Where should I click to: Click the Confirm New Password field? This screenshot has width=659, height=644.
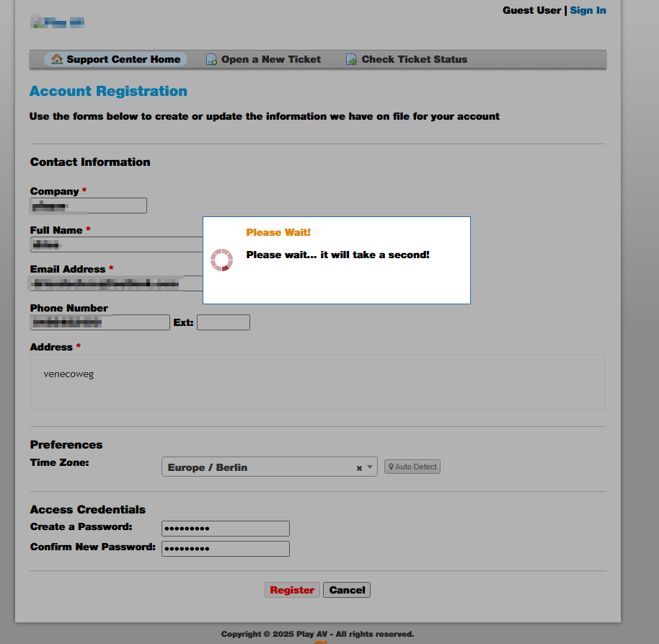[225, 549]
